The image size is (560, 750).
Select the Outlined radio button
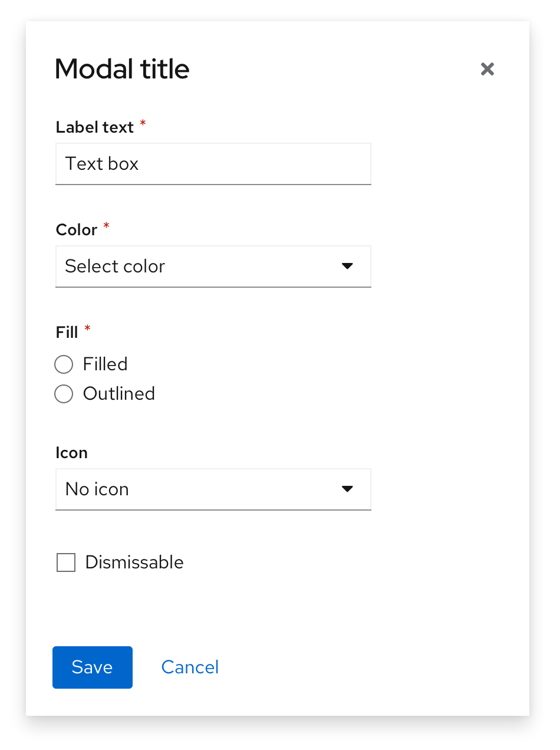click(x=64, y=394)
